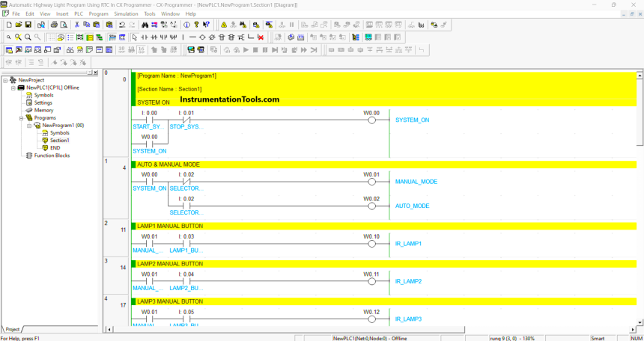This screenshot has height=341, width=644.
Task: Click the vertical scrollbar down arrow
Action: (x=640, y=322)
